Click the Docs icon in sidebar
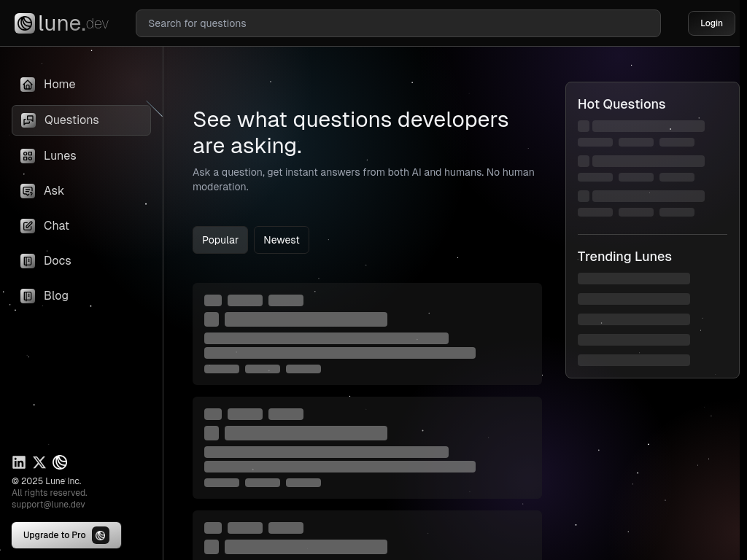 click(28, 261)
